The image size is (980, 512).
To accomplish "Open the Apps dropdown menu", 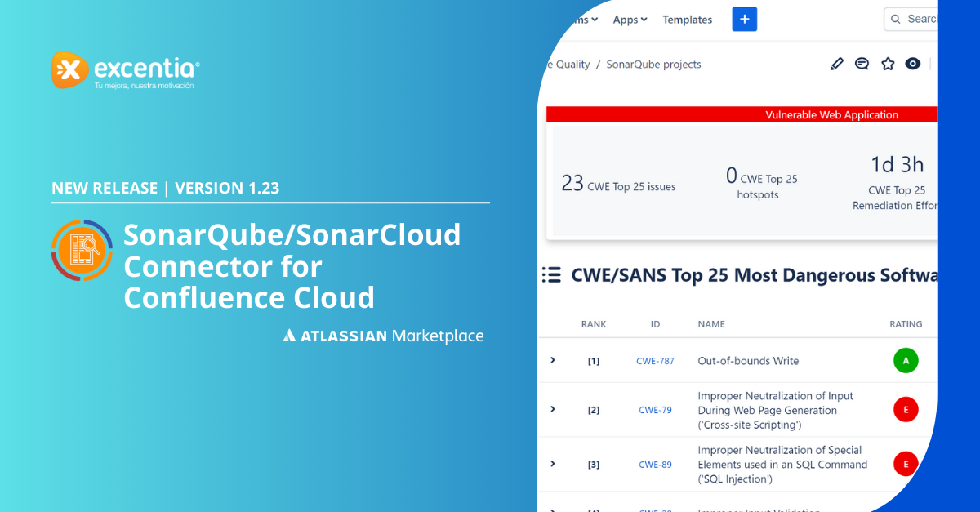I will [x=630, y=20].
